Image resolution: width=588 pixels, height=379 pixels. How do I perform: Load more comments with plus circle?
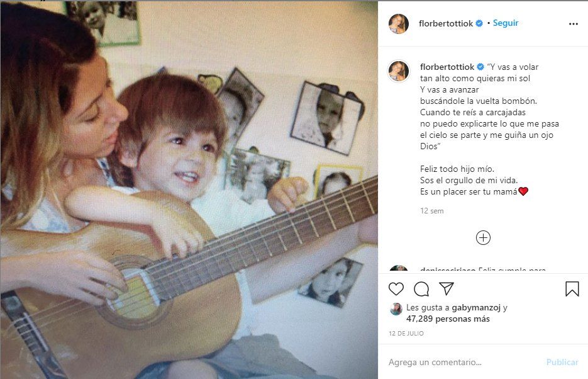tap(483, 238)
